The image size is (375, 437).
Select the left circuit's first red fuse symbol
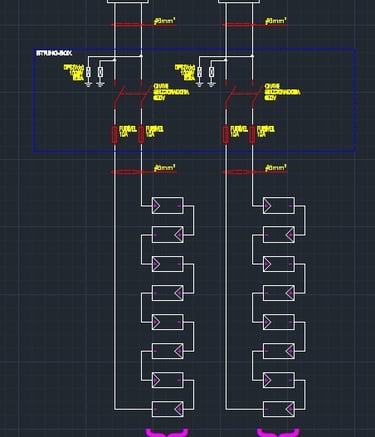click(x=115, y=135)
